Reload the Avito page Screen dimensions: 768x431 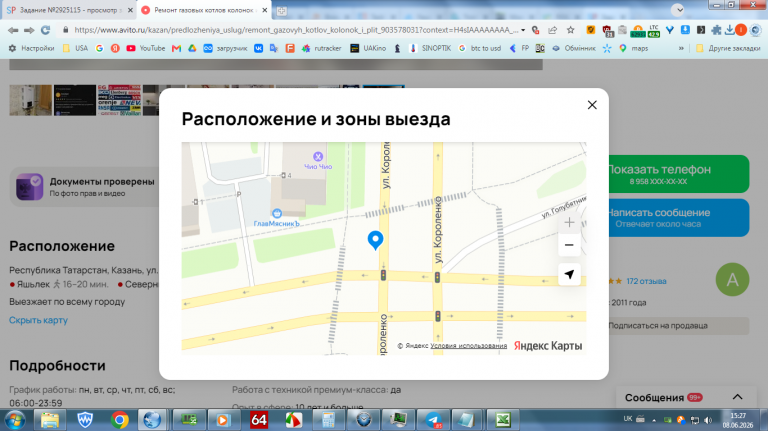click(45, 30)
